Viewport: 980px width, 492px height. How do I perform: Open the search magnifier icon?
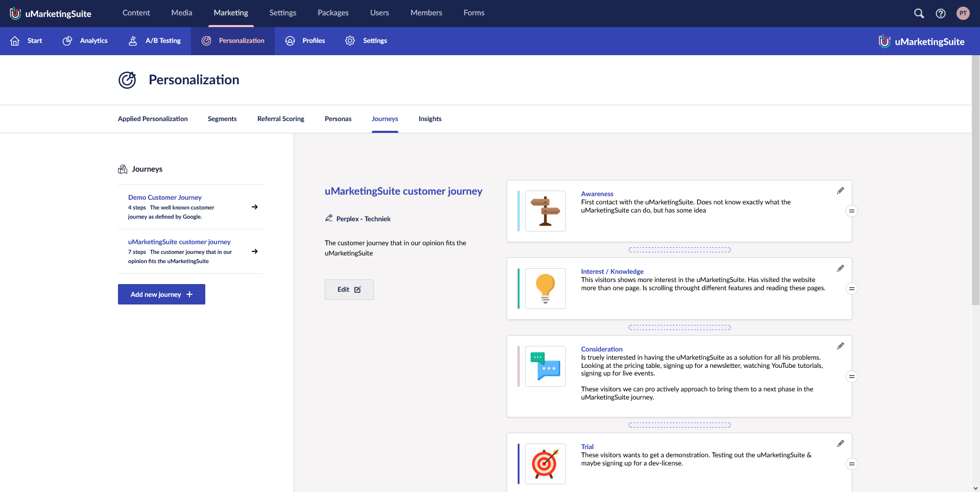919,14
